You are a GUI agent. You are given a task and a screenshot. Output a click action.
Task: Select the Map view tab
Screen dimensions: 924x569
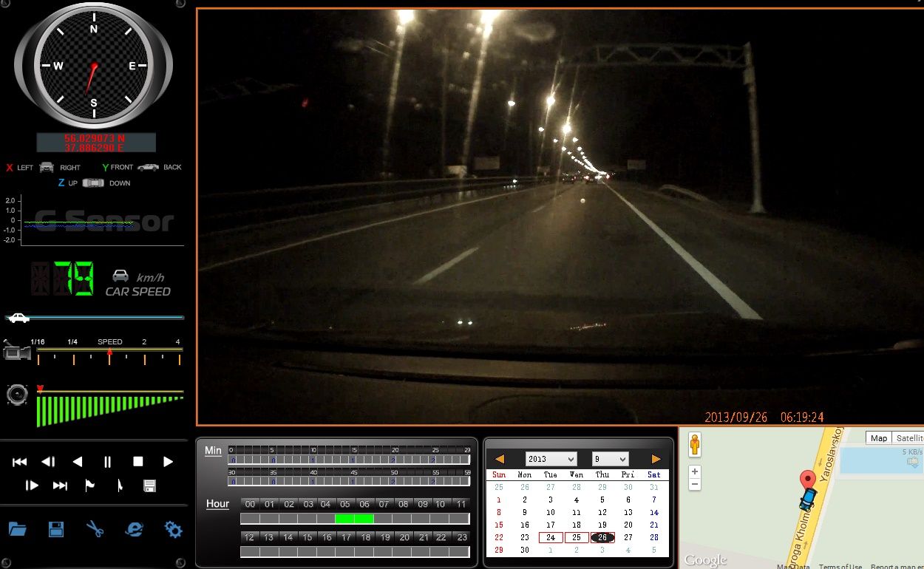[878, 438]
